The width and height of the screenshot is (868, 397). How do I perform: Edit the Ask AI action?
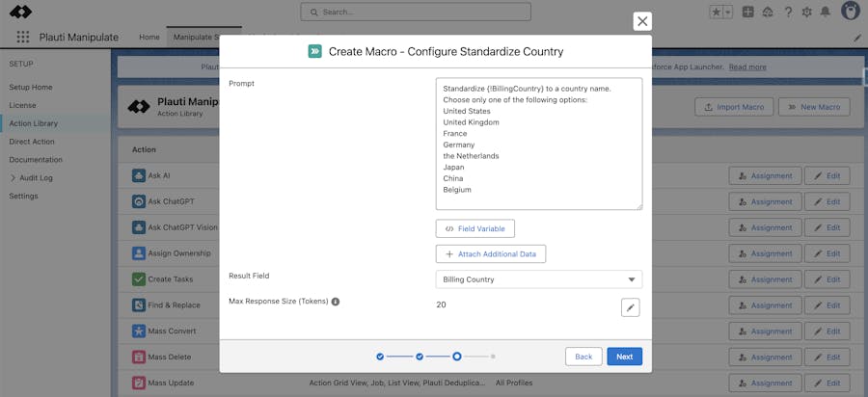(x=827, y=175)
